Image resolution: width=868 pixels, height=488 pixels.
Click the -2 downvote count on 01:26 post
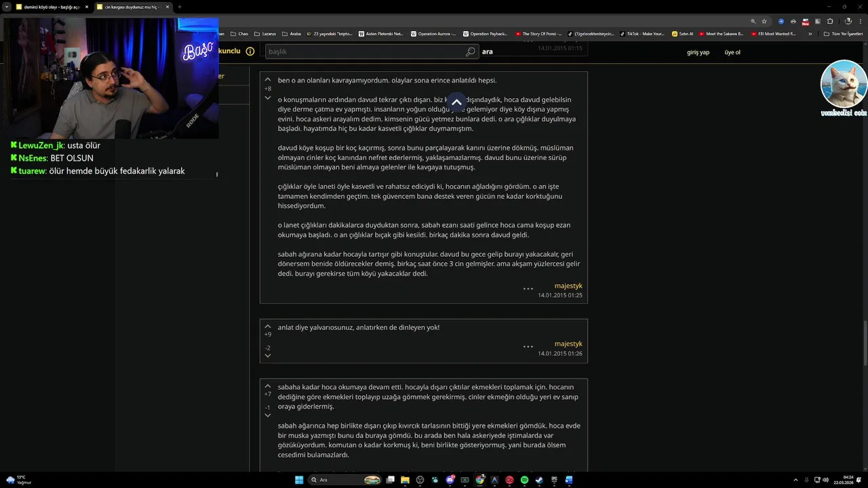coord(267,348)
